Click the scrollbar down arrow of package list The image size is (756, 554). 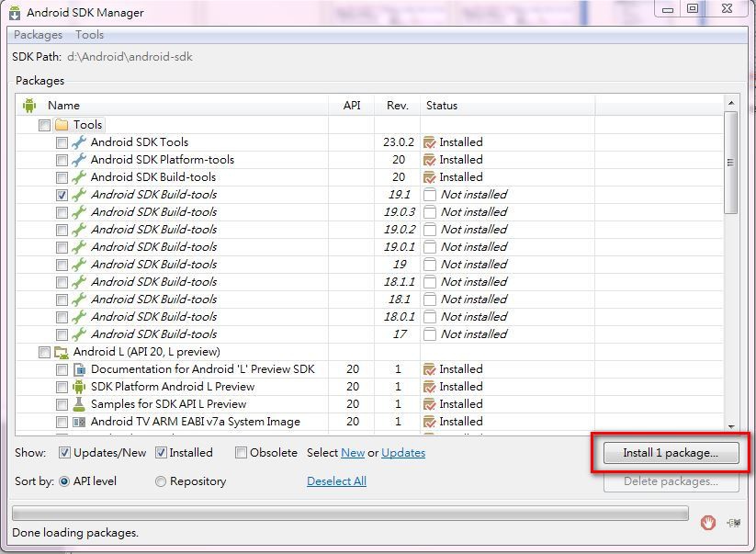[731, 426]
